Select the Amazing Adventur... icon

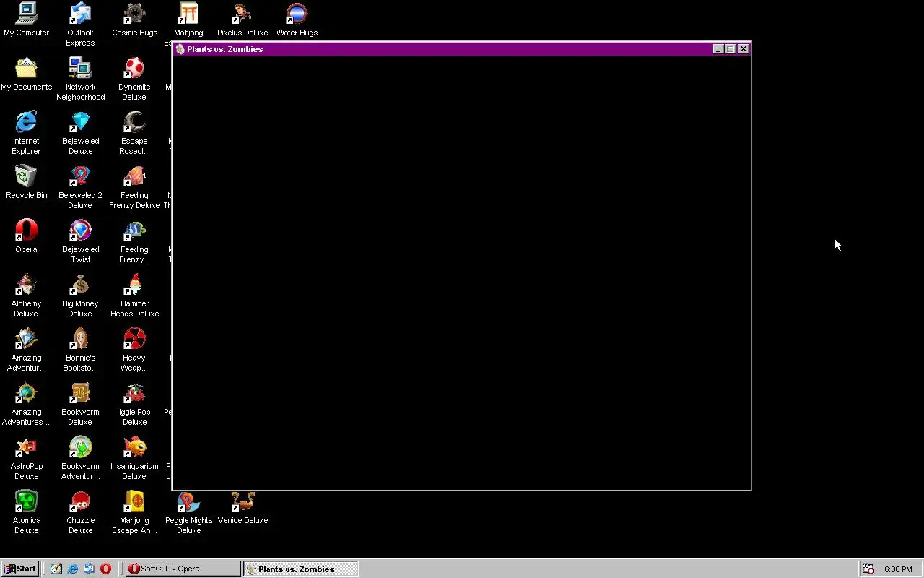tap(26, 350)
